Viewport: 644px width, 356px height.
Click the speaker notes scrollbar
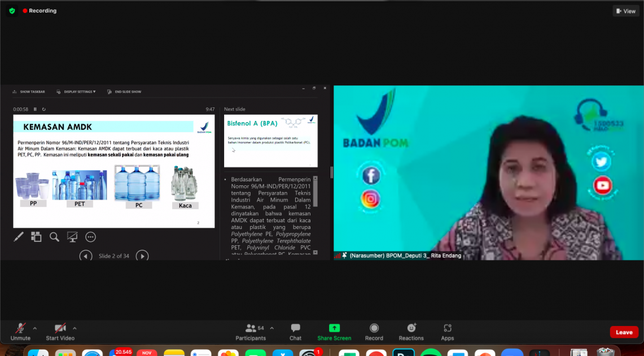pos(316,193)
